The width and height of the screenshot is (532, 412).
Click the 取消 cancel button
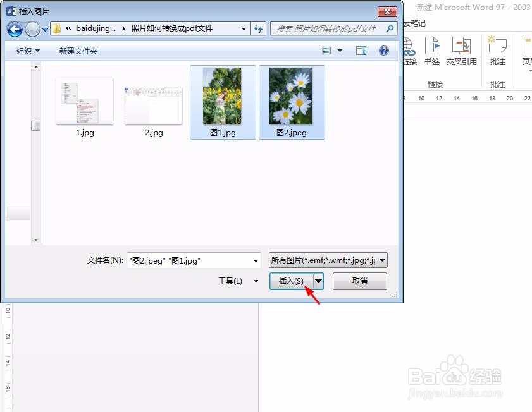coord(359,281)
